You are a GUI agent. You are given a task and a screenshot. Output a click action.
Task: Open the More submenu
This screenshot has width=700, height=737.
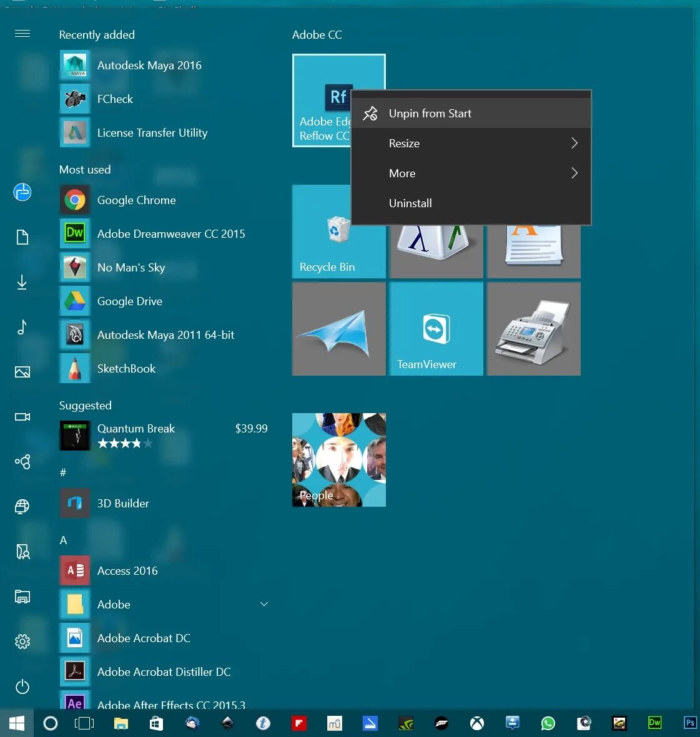pos(471,173)
